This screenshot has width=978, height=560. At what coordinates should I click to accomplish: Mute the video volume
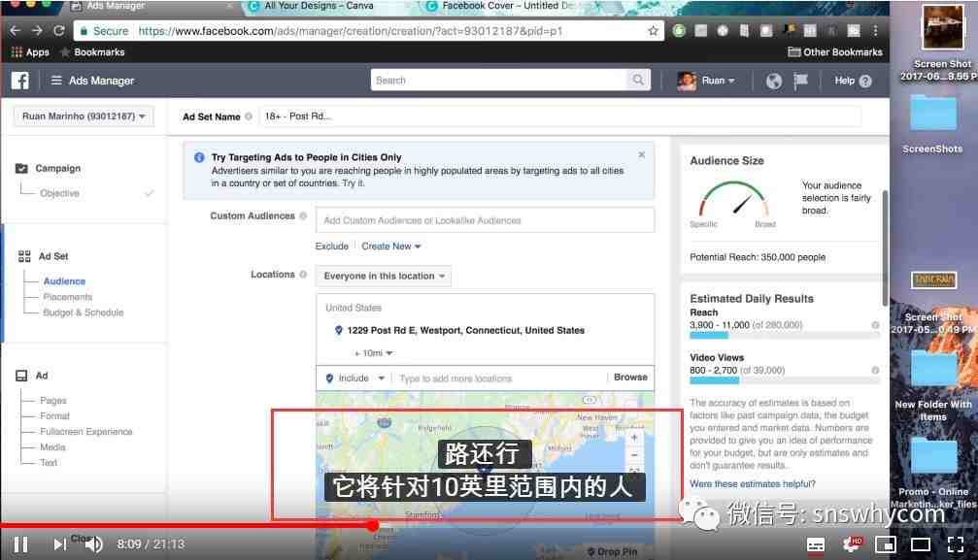tap(93, 544)
